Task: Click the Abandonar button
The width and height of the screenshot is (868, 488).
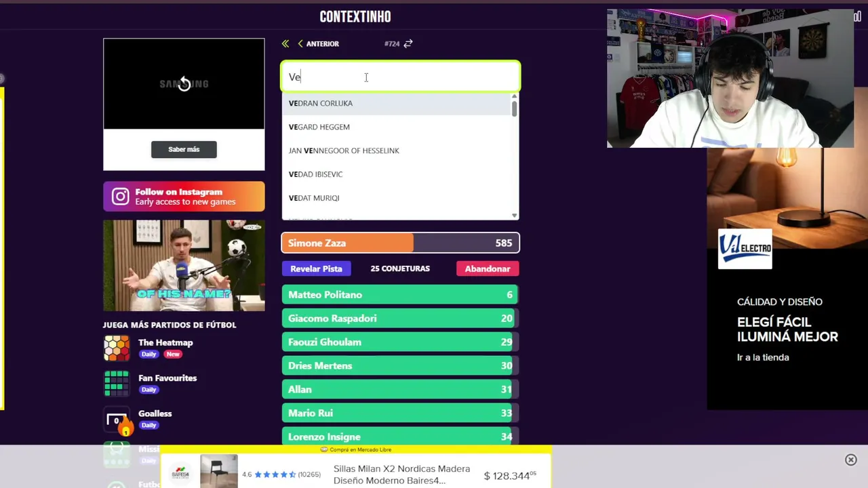Action: (x=488, y=268)
